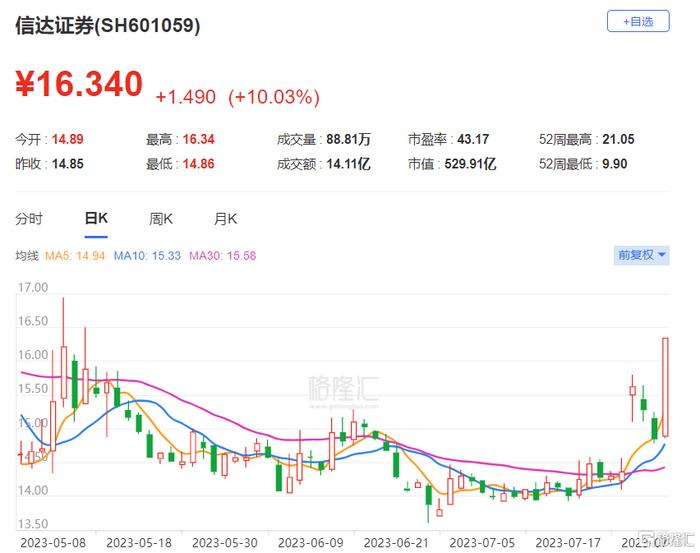The height and width of the screenshot is (553, 700).
Task: Click the 今开 opening price 14.89
Action: point(68,139)
